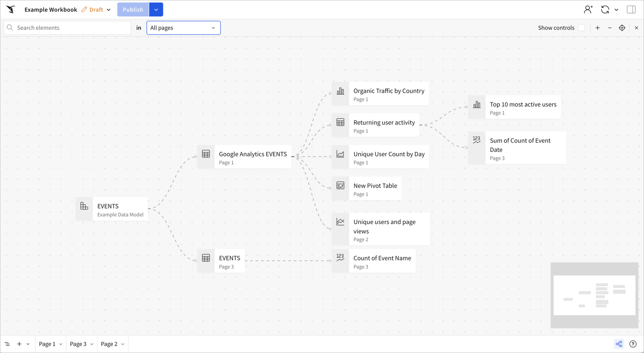Click the New Pivot Table icon
The image size is (644, 353).
click(x=341, y=185)
